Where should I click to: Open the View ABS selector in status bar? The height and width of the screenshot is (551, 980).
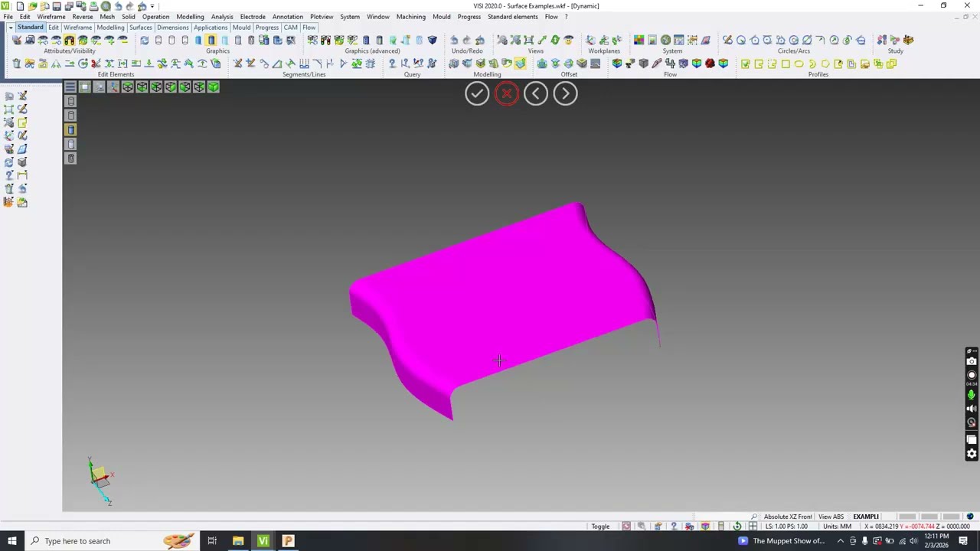(x=831, y=517)
